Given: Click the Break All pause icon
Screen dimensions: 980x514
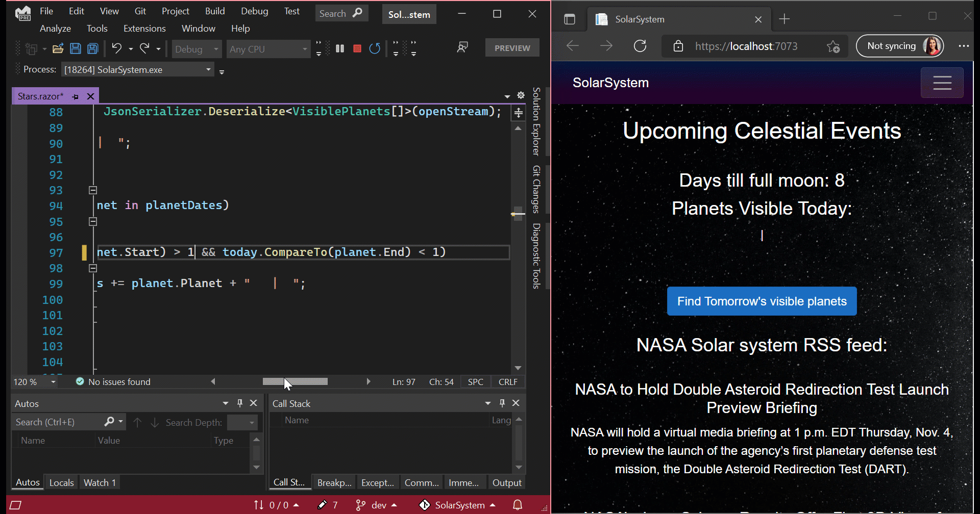Looking at the screenshot, I should [340, 48].
